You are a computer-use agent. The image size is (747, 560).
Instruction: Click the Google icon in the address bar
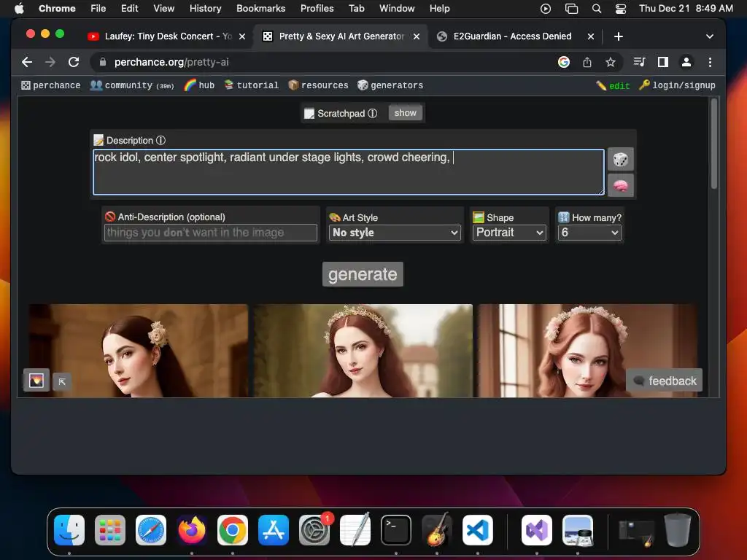coord(564,62)
